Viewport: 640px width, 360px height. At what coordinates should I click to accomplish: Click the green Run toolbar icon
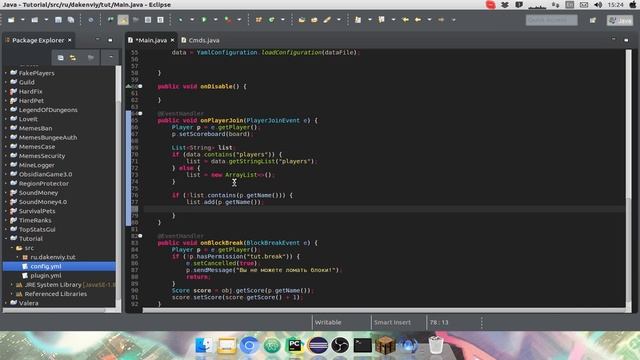click(204, 20)
